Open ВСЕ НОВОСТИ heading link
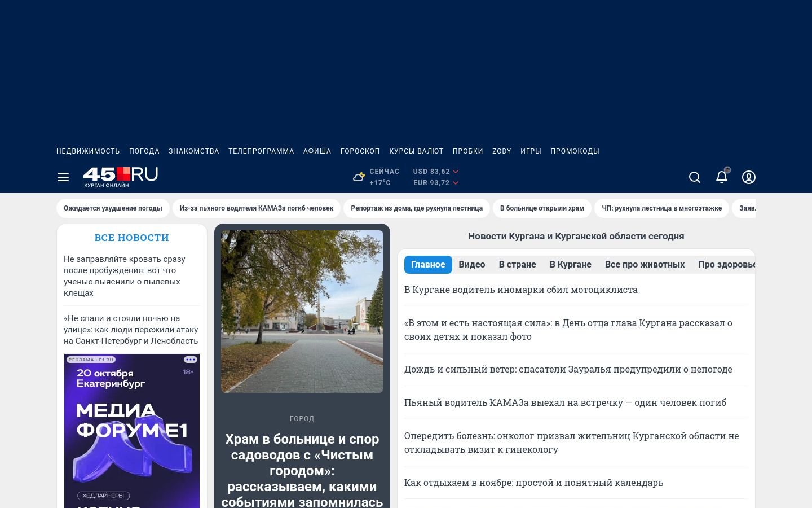 [x=132, y=238]
